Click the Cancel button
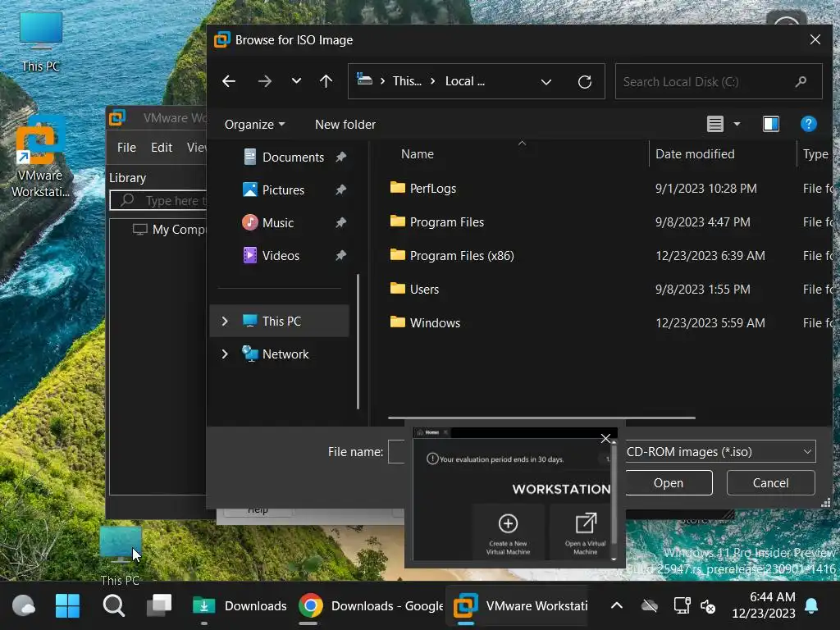 coord(770,482)
